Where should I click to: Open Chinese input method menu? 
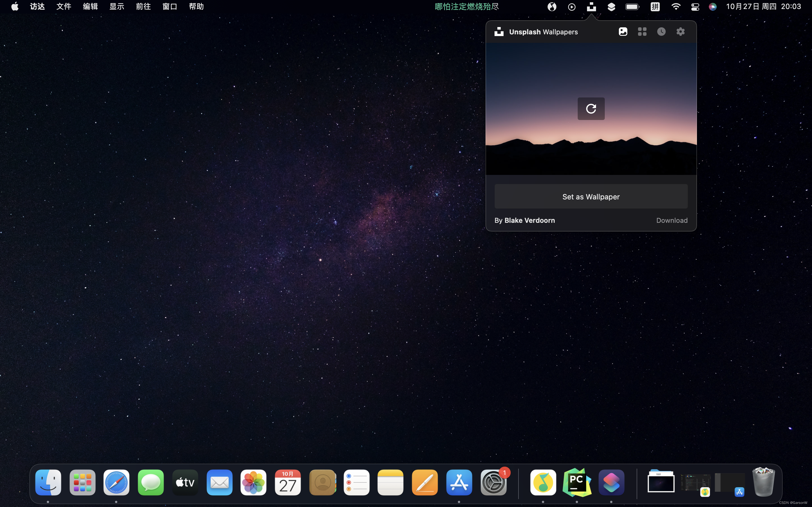(655, 7)
